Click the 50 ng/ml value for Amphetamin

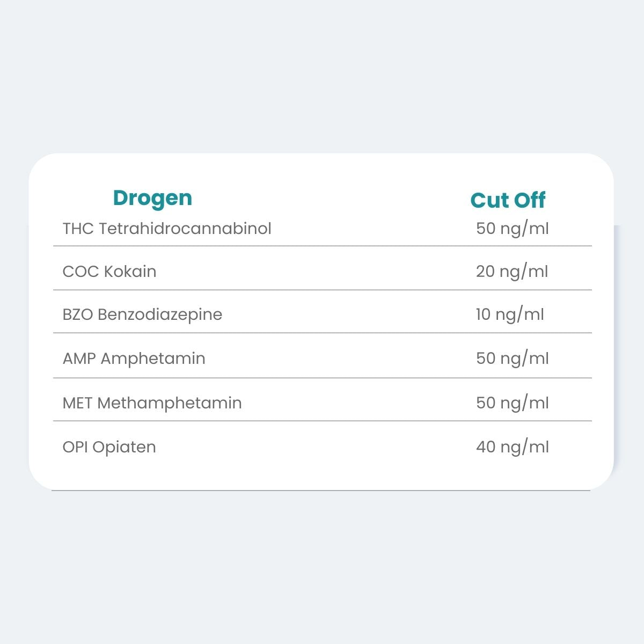tap(513, 358)
